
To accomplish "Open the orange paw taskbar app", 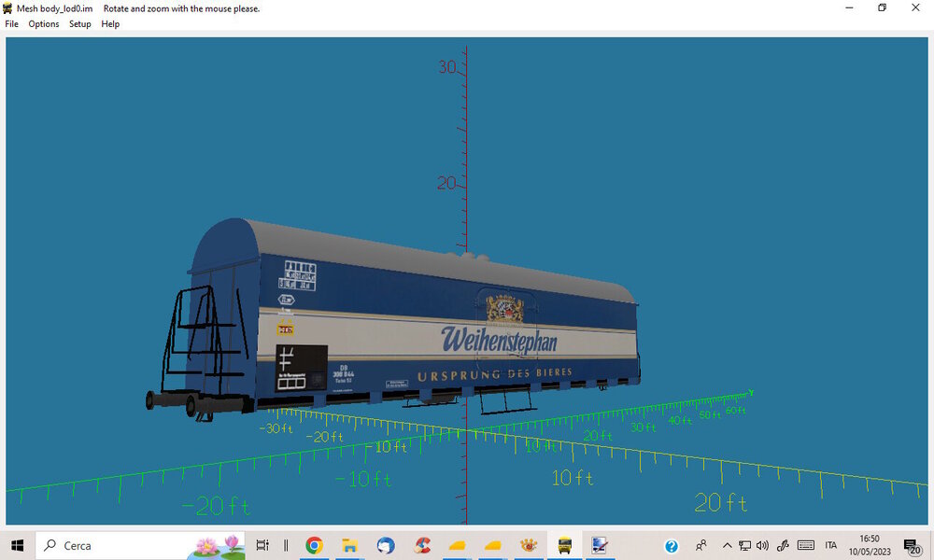I will [x=529, y=545].
